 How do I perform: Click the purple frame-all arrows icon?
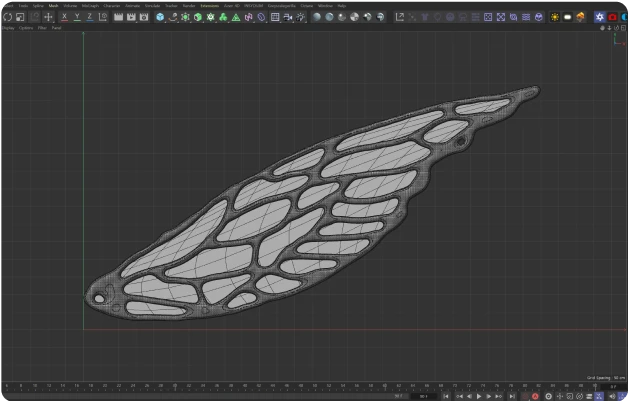501,17
